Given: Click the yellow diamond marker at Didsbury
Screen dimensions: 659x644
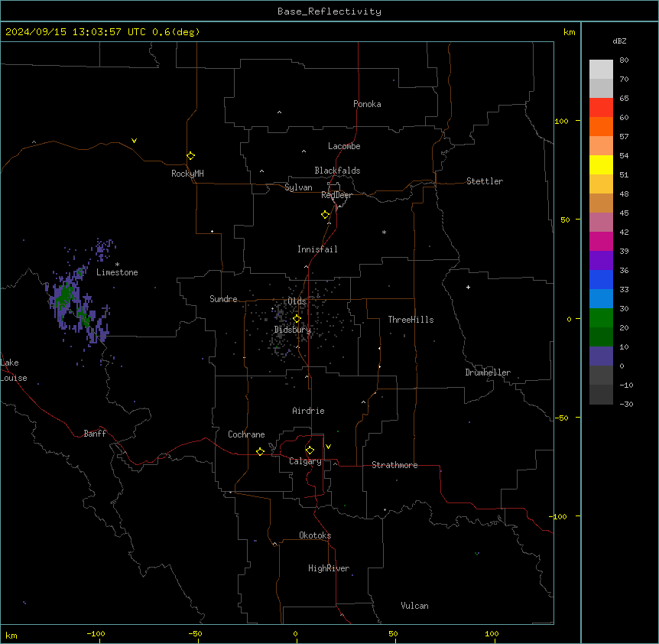Looking at the screenshot, I should click(297, 319).
